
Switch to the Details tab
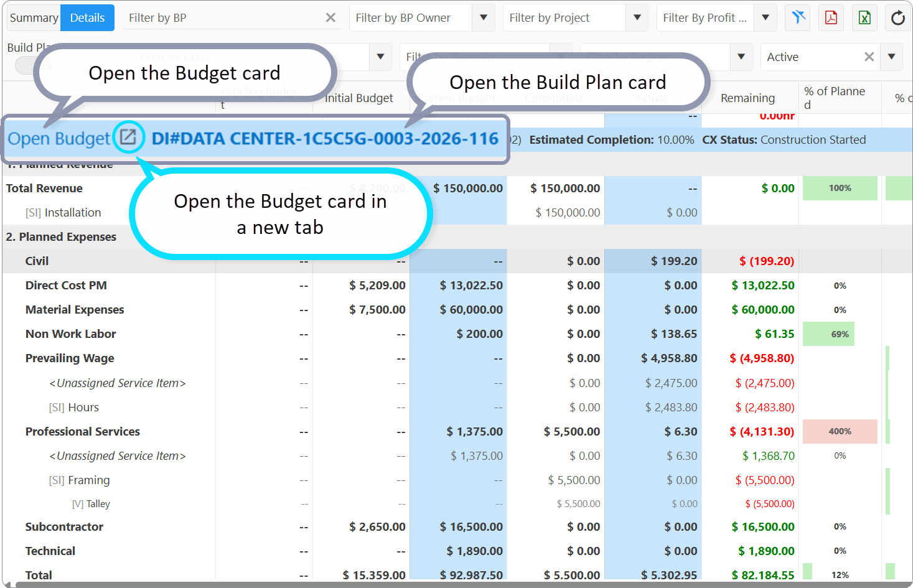[87, 17]
